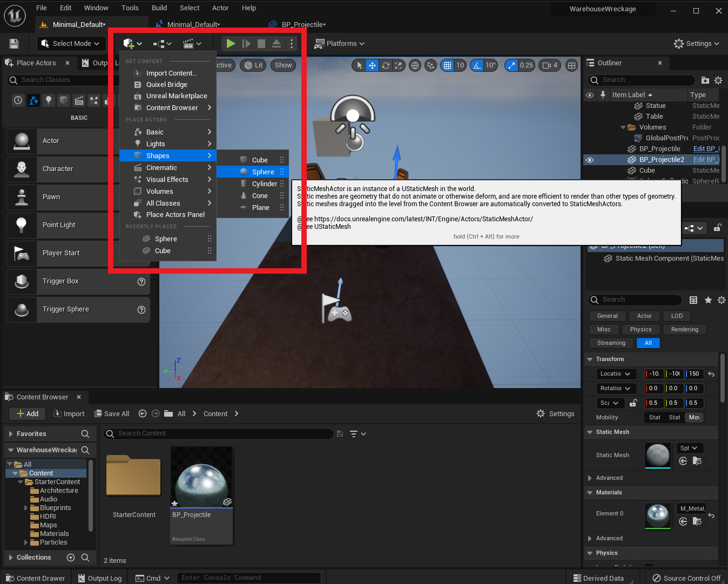Image resolution: width=728 pixels, height=584 pixels.
Task: Open the Platforms dropdown
Action: [x=340, y=44]
